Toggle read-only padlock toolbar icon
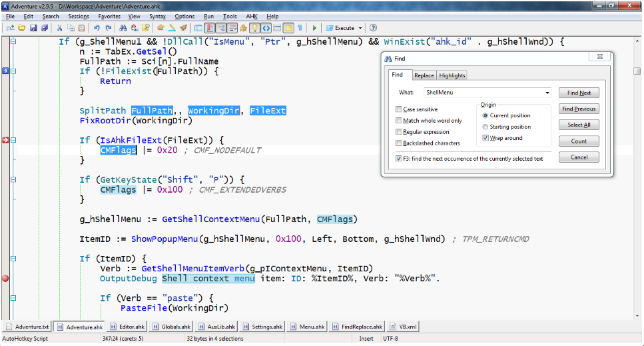644x346 pixels. [244, 28]
